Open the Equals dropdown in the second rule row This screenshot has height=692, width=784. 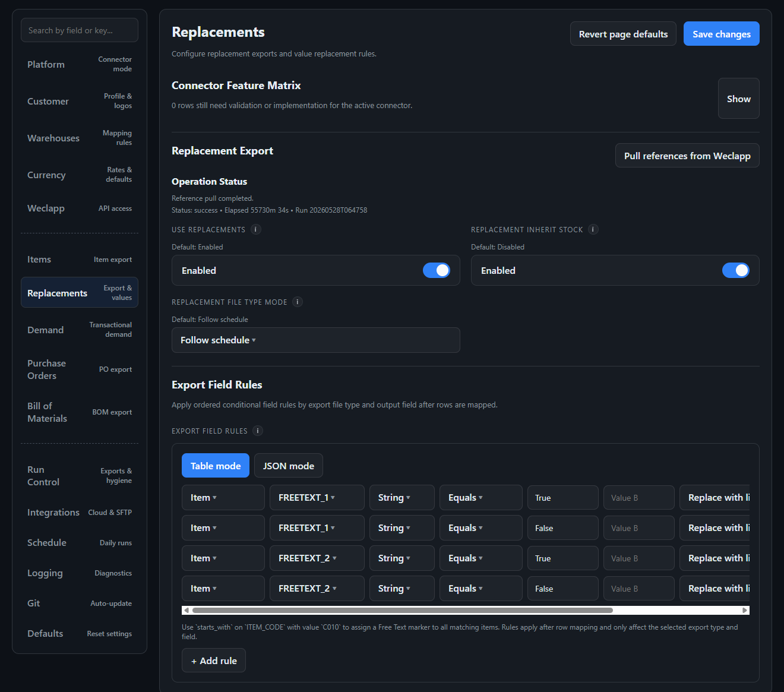481,528
